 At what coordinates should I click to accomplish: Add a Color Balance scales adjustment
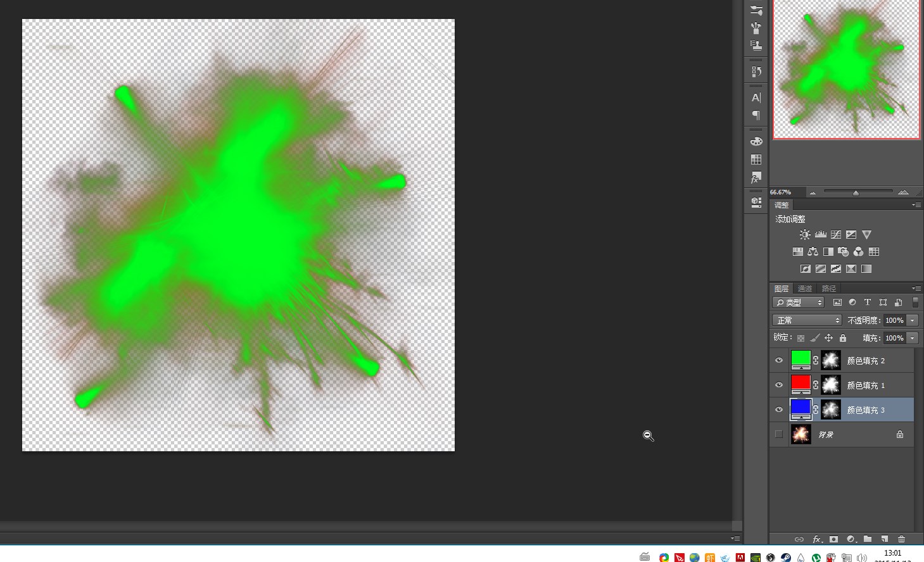(813, 252)
